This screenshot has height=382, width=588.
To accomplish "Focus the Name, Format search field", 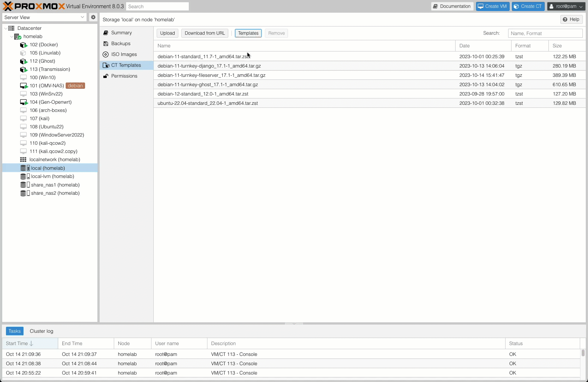I will (545, 33).
